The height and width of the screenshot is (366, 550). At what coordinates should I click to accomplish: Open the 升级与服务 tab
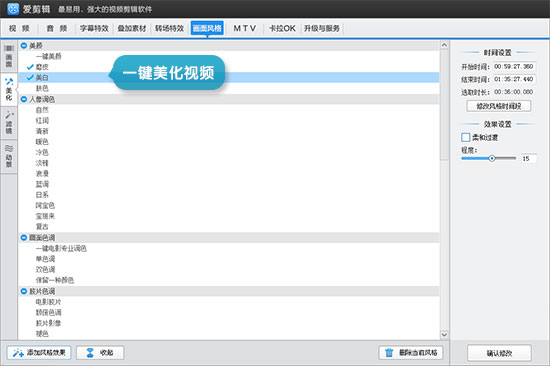[322, 28]
